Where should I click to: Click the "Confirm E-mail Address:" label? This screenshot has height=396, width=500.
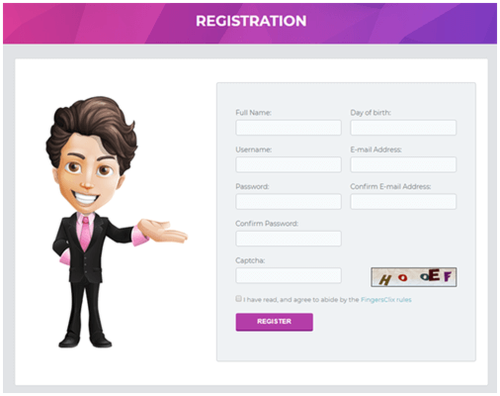pos(391,187)
